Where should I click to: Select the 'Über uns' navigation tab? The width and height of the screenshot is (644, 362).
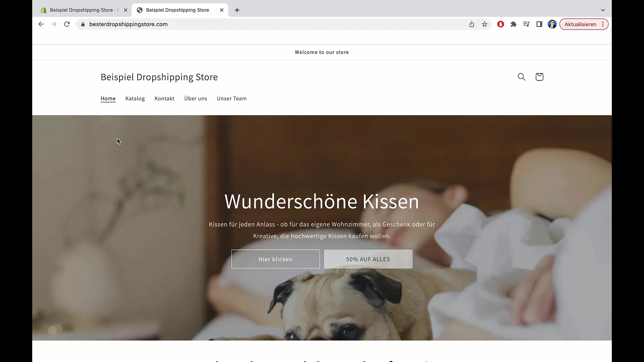(x=195, y=98)
